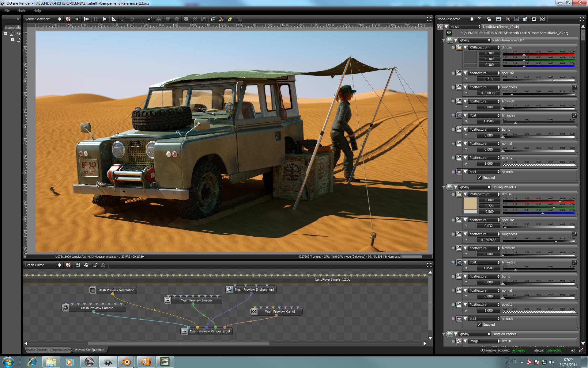588x368 pixels.
Task: Click the ruler measure tool icon
Action: [x=114, y=19]
